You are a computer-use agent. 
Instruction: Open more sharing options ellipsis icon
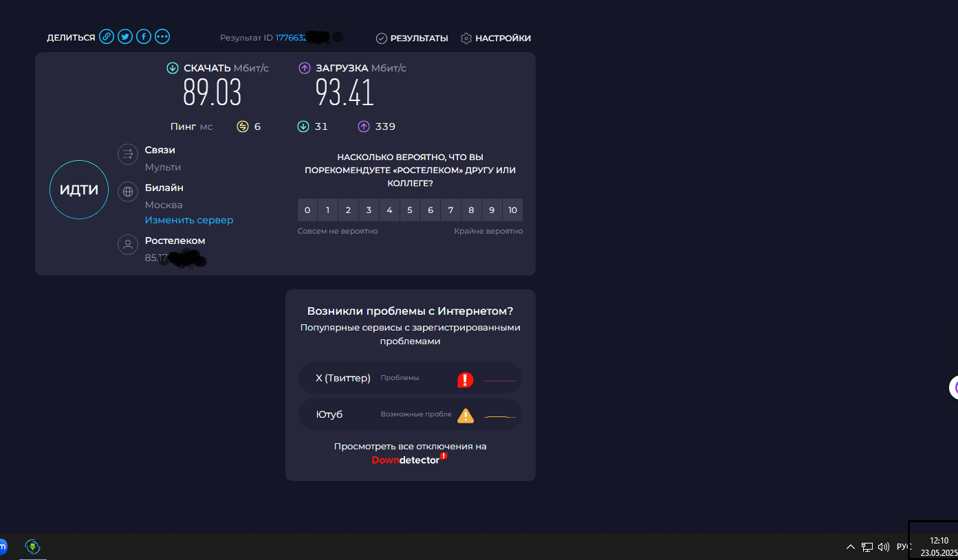[162, 37]
